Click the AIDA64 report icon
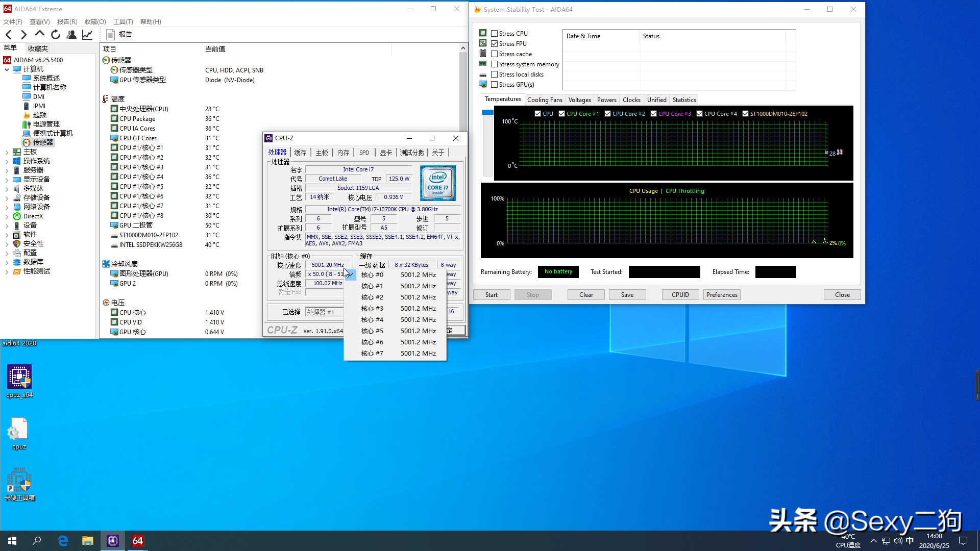Image resolution: width=980 pixels, height=551 pixels. [x=109, y=34]
